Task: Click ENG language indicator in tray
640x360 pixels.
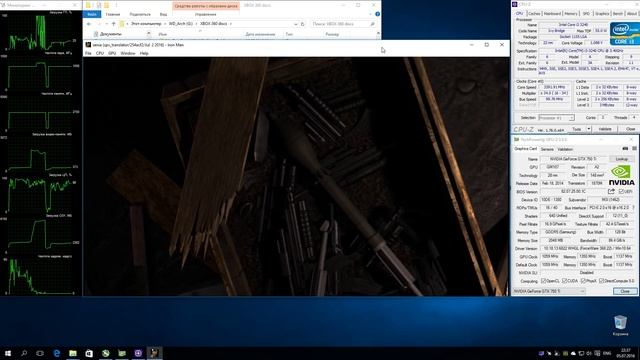Action: pos(607,353)
